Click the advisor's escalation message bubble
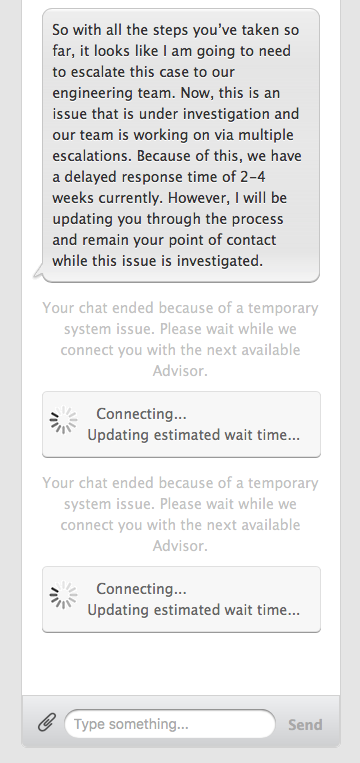The image size is (360, 763). click(x=181, y=145)
